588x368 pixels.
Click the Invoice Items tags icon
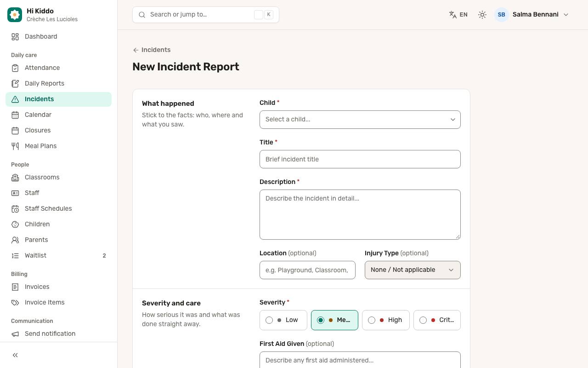point(15,302)
